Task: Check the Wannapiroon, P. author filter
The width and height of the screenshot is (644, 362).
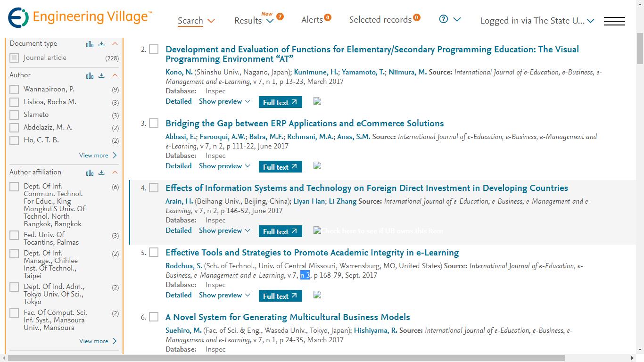Action: coord(15,90)
